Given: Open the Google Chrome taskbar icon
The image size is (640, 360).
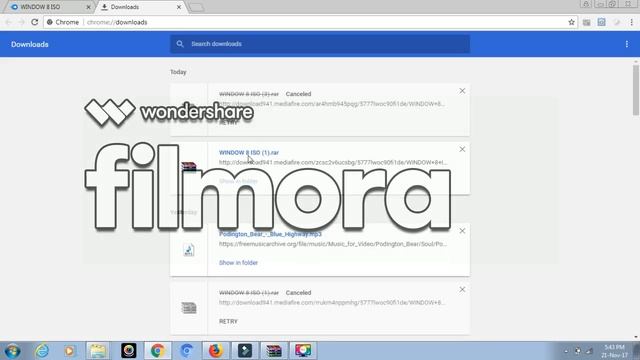Looking at the screenshot, I should (x=158, y=351).
